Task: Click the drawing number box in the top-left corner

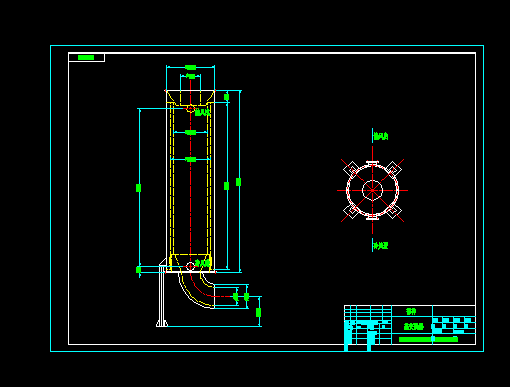Action: pyautogui.click(x=86, y=57)
